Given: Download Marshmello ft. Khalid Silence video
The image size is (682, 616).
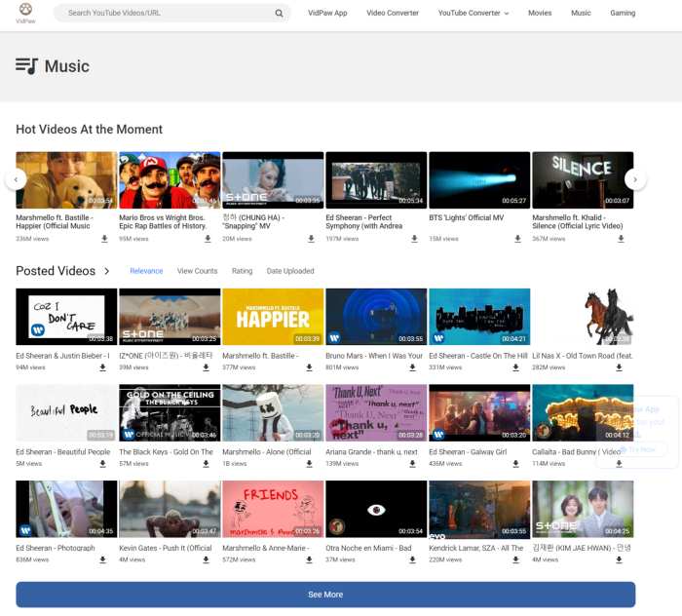Looking at the screenshot, I should coord(621,239).
